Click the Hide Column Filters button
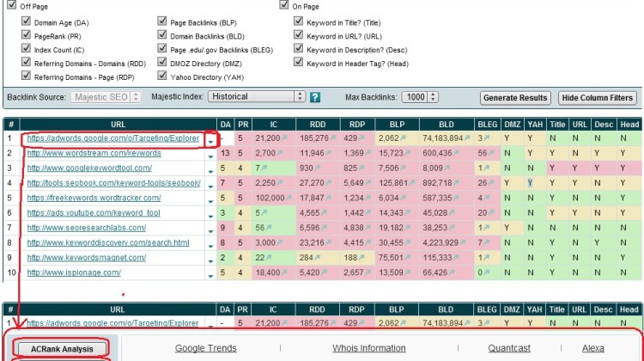The width and height of the screenshot is (644, 361). (x=597, y=98)
